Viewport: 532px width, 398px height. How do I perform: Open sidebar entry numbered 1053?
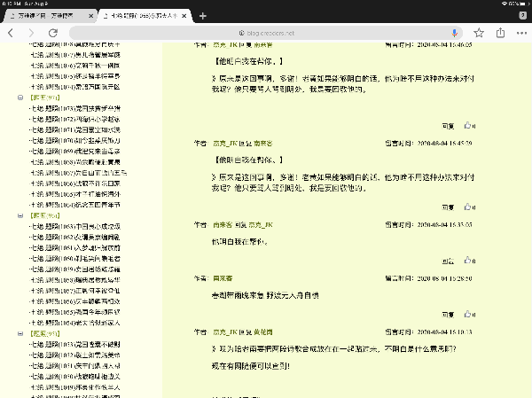coord(75,345)
